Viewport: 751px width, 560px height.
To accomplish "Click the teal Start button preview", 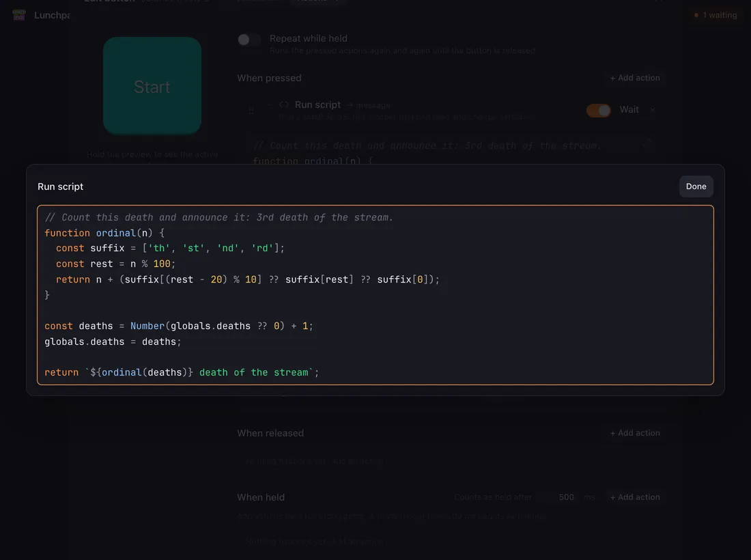I will click(x=152, y=86).
